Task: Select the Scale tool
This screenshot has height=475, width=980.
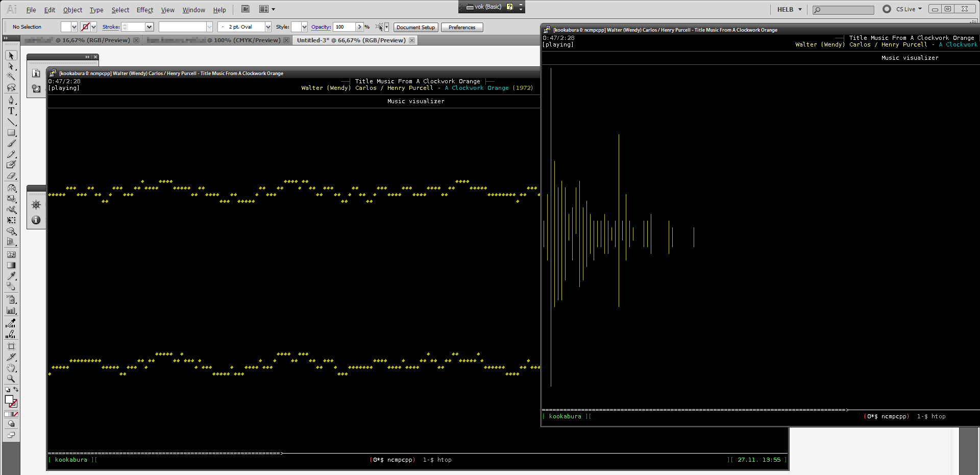Action: point(11,199)
